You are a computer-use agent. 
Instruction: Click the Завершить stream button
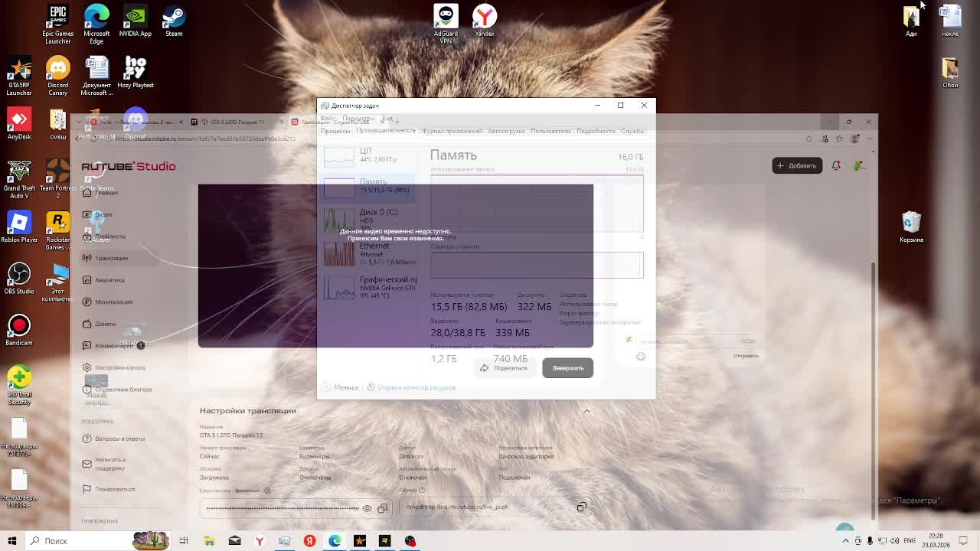click(568, 368)
